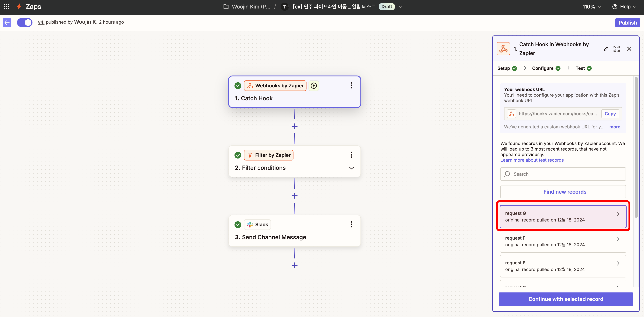This screenshot has height=317, width=644.
Task: Toggle the Zap on/off switch
Action: pyautogui.click(x=25, y=23)
